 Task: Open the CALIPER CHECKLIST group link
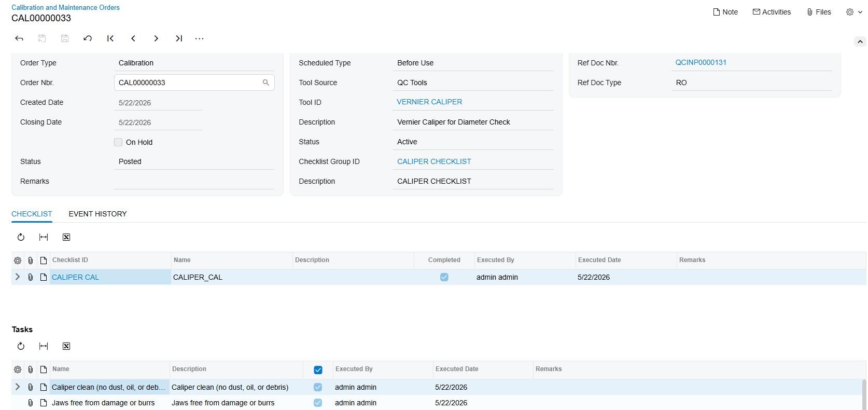coord(434,161)
